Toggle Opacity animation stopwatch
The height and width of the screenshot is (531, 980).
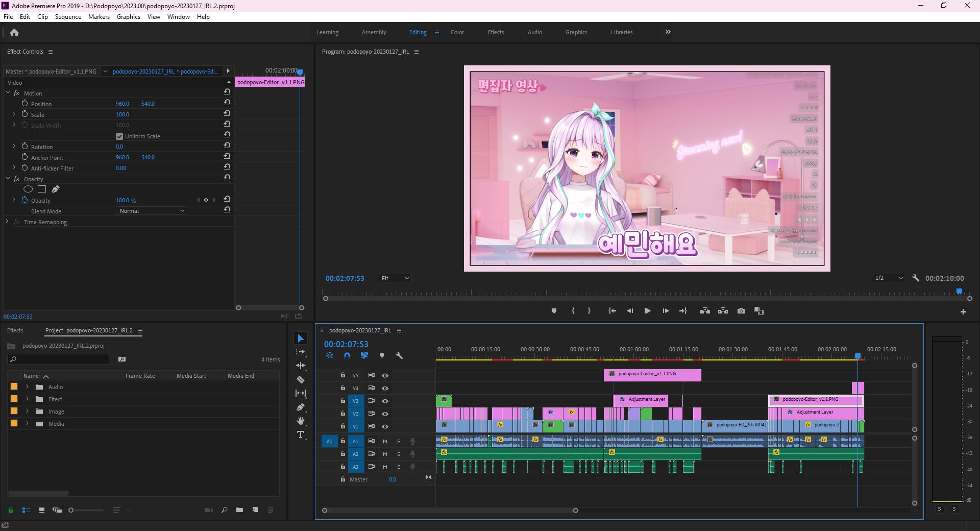pos(24,200)
